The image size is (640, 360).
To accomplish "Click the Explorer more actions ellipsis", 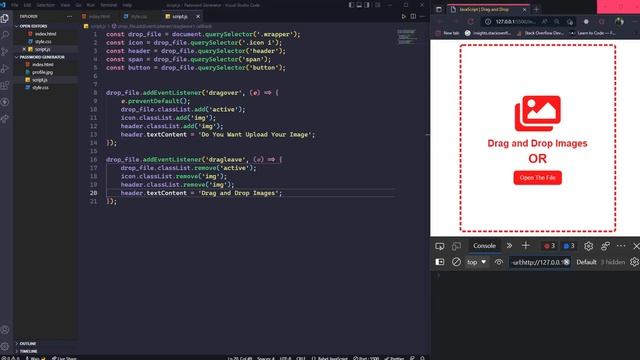I will (x=69, y=16).
